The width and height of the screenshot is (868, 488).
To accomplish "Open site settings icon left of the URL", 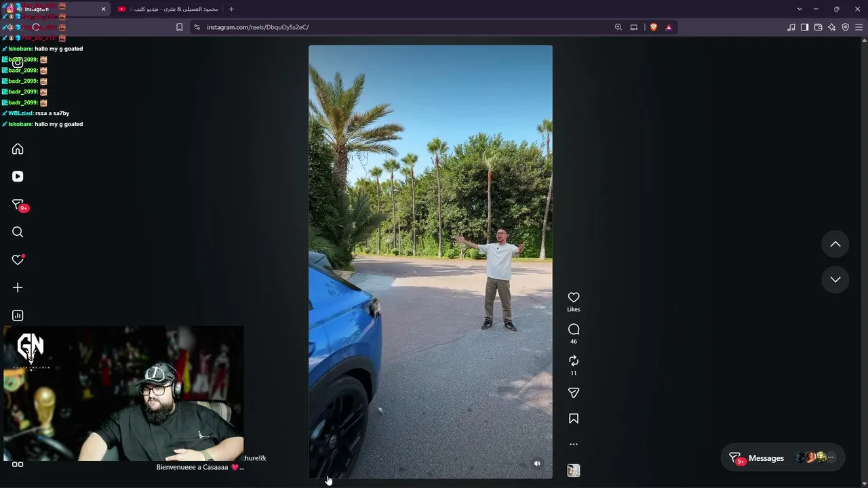I will [197, 27].
